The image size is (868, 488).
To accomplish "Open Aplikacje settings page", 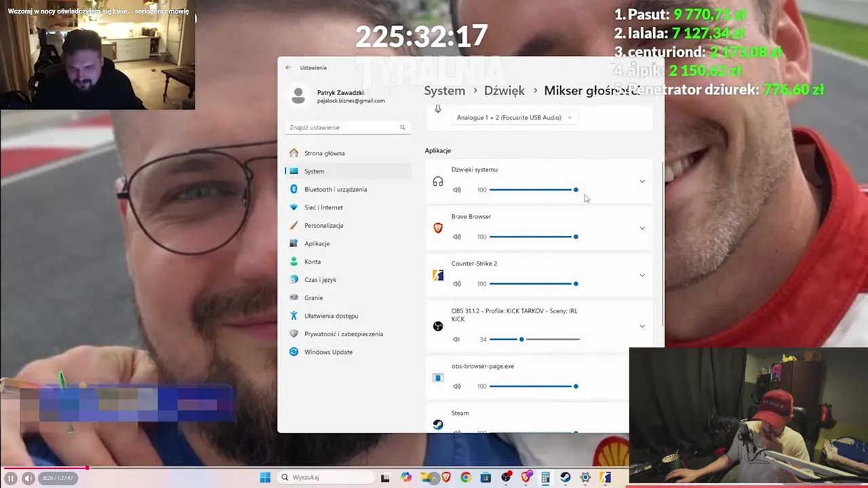I will point(347,243).
